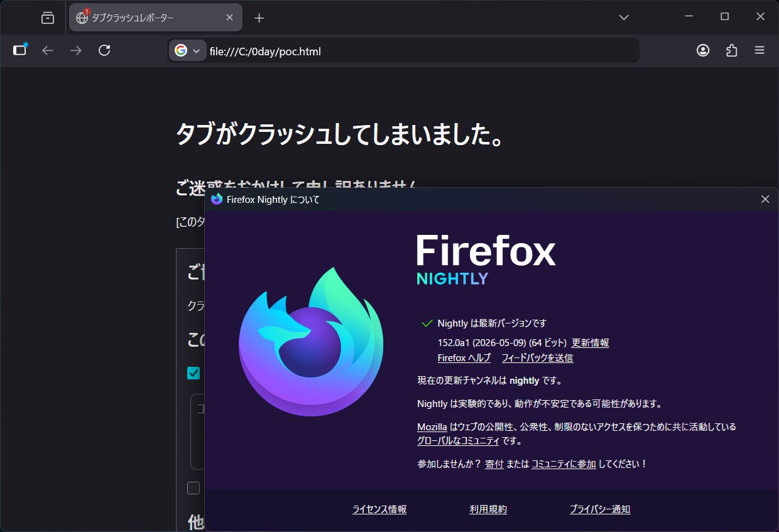The height and width of the screenshot is (532, 779).
Task: Click the Nightly は最新バージョンです status text
Action: click(x=492, y=323)
